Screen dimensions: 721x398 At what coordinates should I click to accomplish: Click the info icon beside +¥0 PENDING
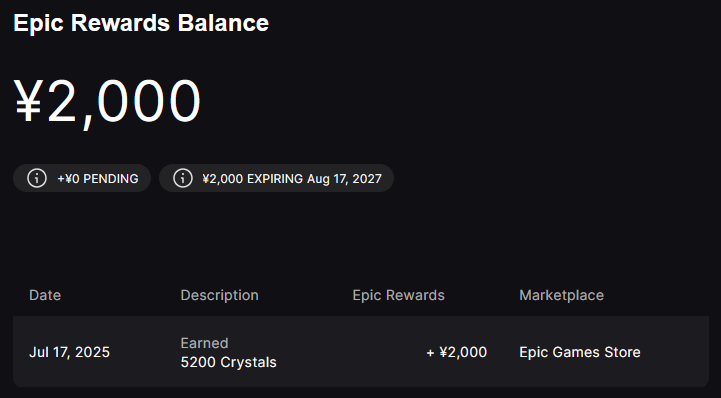click(x=37, y=178)
